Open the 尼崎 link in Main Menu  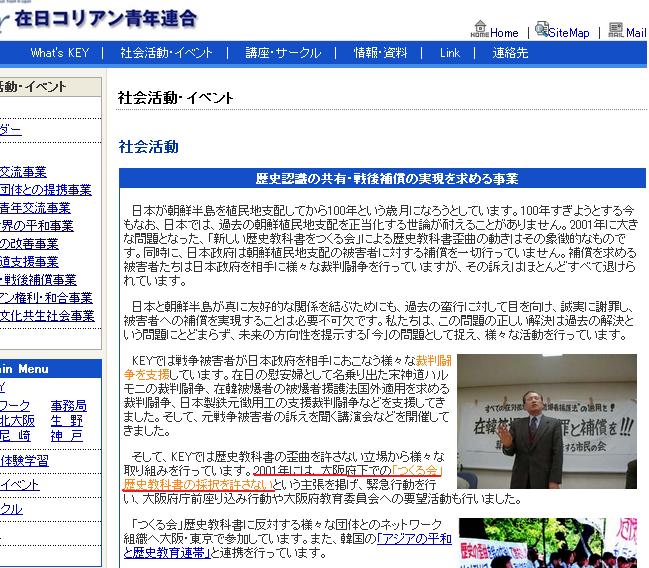pos(15,436)
